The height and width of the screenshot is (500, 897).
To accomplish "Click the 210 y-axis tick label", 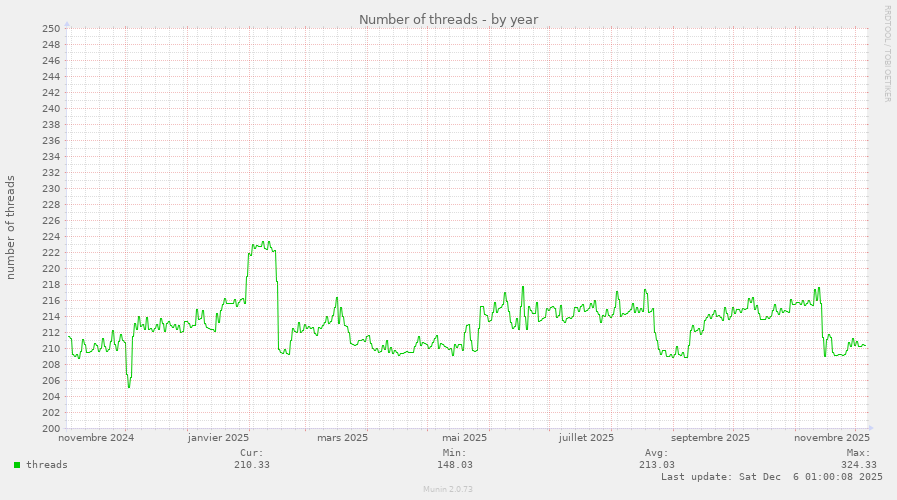I will coord(51,348).
